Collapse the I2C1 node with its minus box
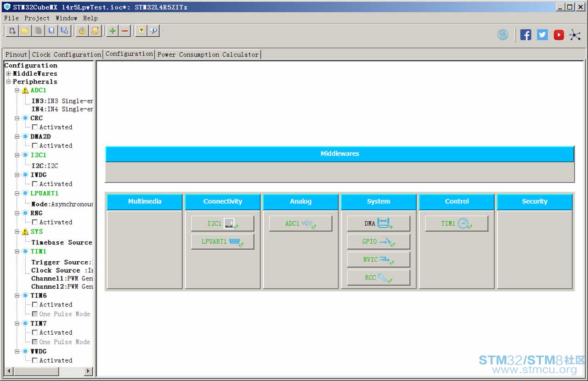This screenshot has width=588, height=381. (17, 155)
